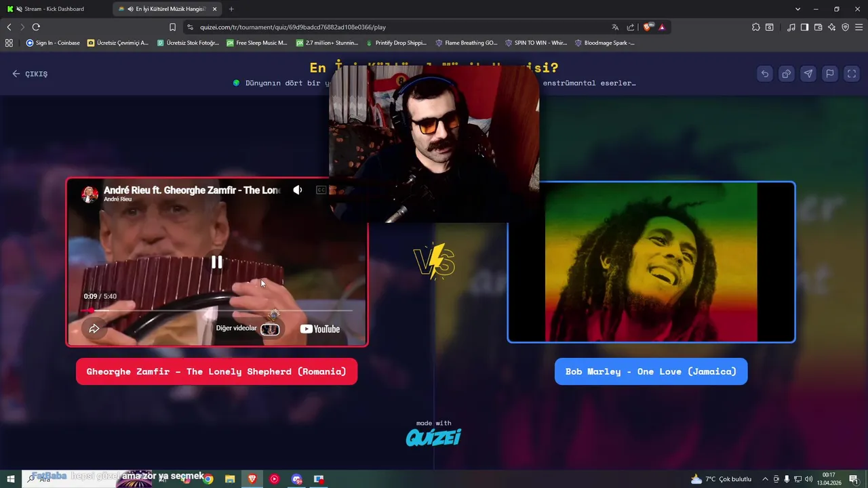Share this page via address bar share icon
The height and width of the screenshot is (488, 868).
(x=631, y=27)
